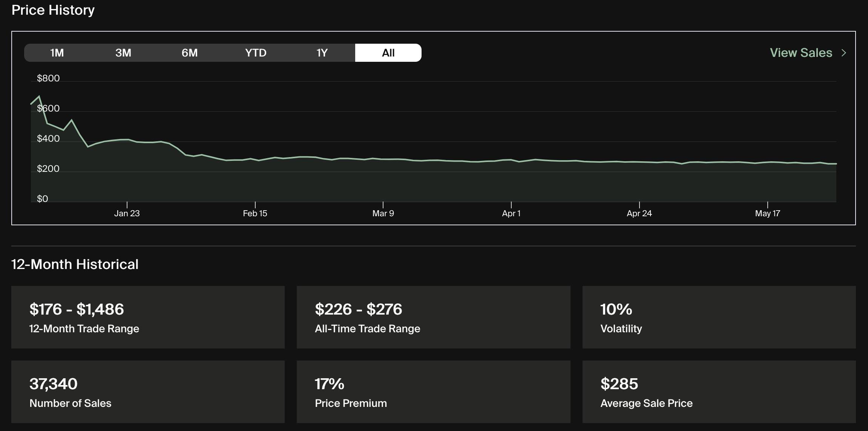The image size is (868, 431).
Task: Click the All-Time Trade Range card
Action: click(433, 317)
